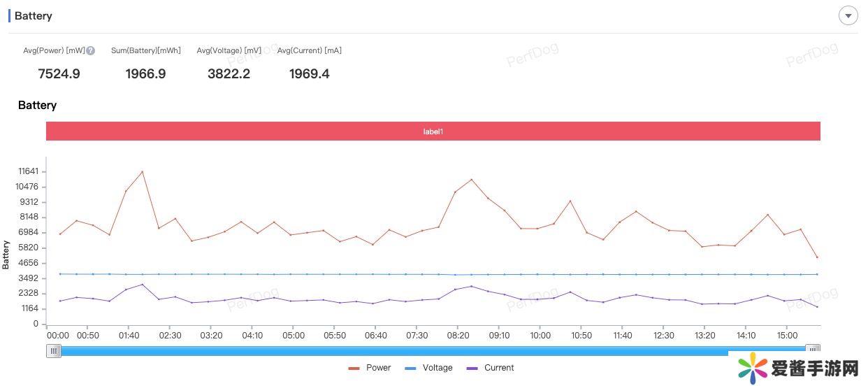Select the Sum(Battery) value 1966.9
This screenshot has height=386, width=868.
145,74
